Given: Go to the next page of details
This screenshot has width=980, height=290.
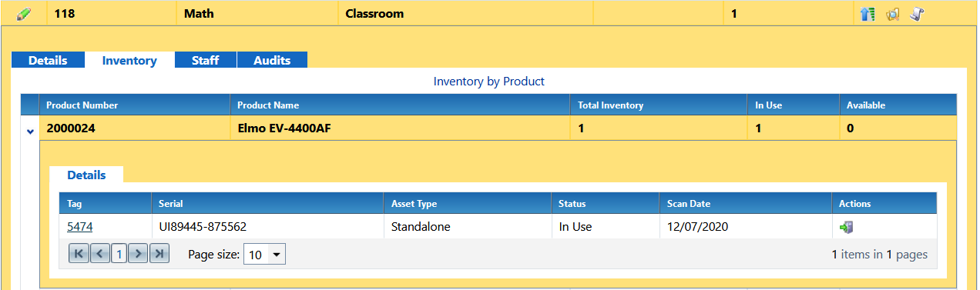Looking at the screenshot, I should (138, 254).
